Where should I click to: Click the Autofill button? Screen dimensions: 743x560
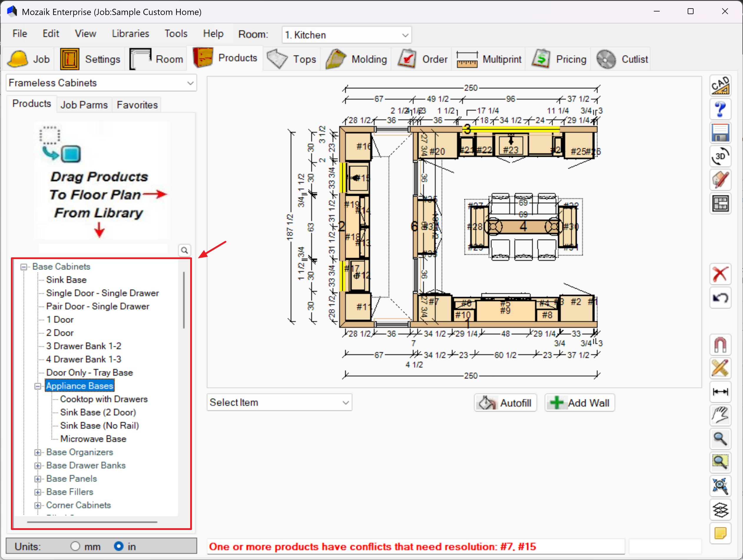(505, 403)
